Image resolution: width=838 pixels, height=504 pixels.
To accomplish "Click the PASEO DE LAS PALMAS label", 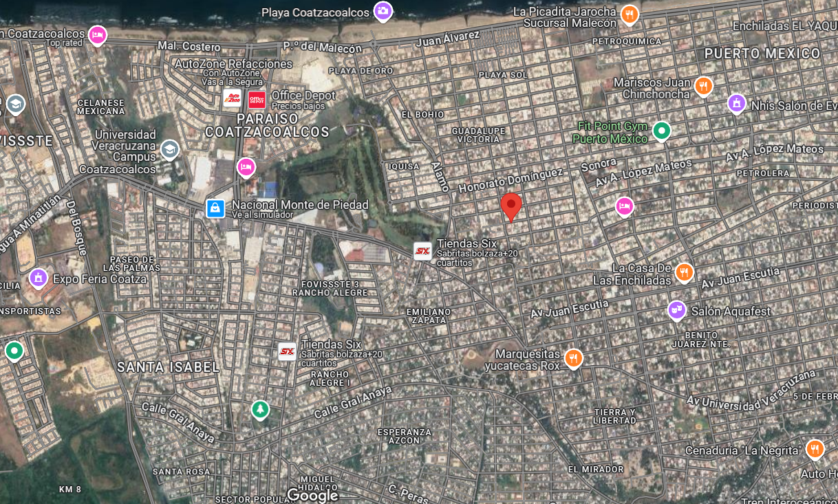I will (x=130, y=263).
